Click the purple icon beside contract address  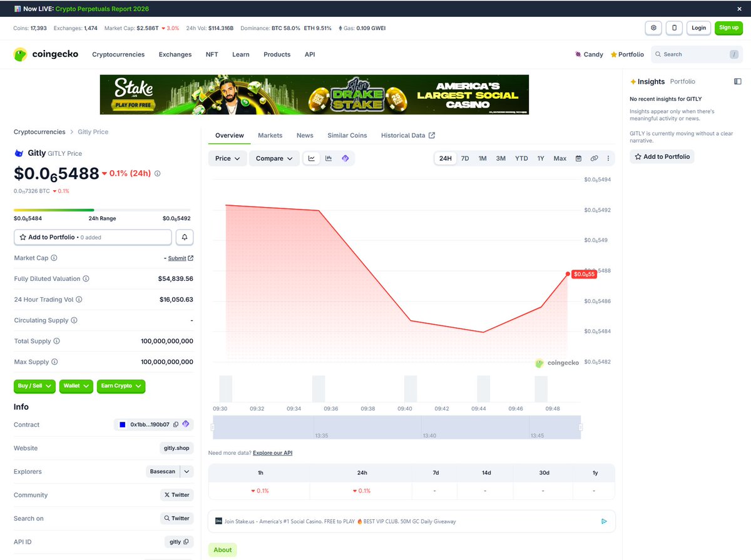pyautogui.click(x=185, y=424)
